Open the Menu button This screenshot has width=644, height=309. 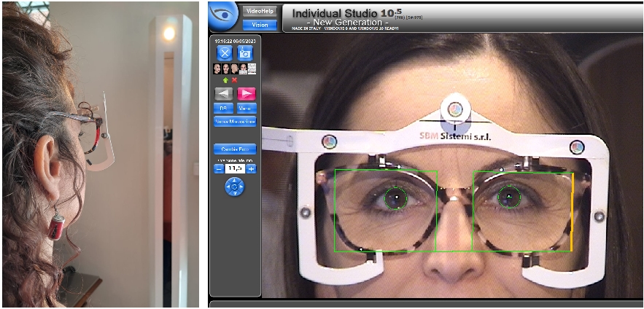pos(247,109)
